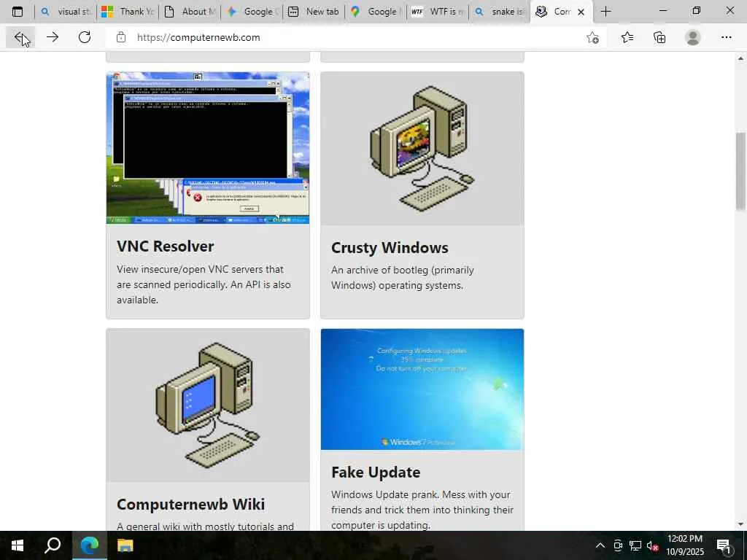
Task: Switch to the Thank You tab
Action: click(x=128, y=12)
